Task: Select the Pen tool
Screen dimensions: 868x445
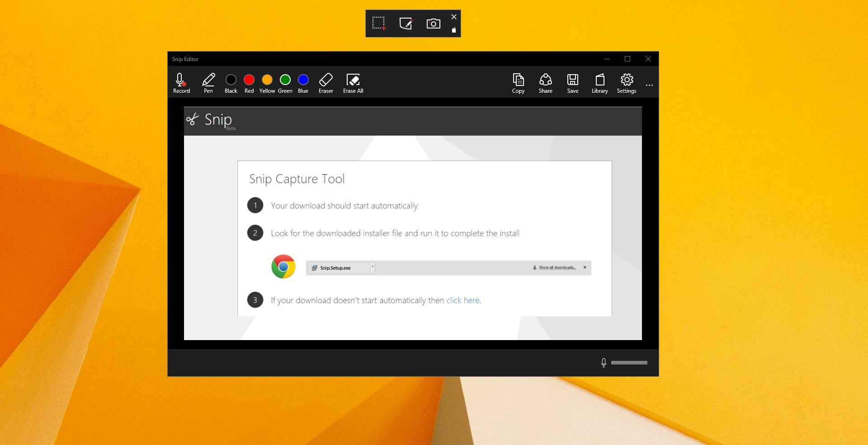Action: tap(208, 83)
